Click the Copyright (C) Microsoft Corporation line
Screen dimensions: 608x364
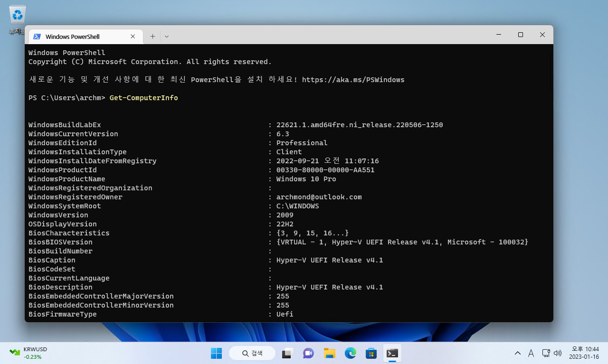(x=150, y=62)
